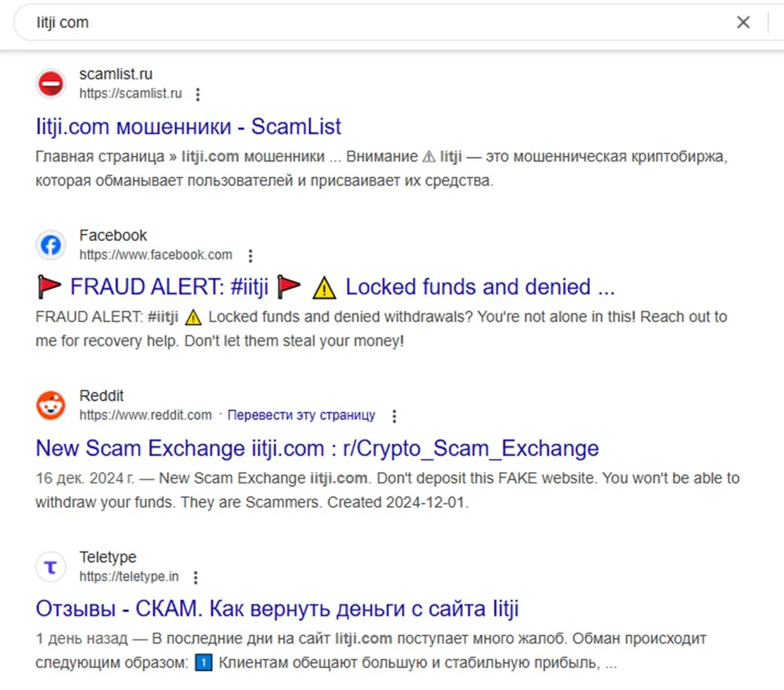Screen dimensions: 784x690
Task: Click the https://www.facebook.com URL text
Action: [156, 255]
